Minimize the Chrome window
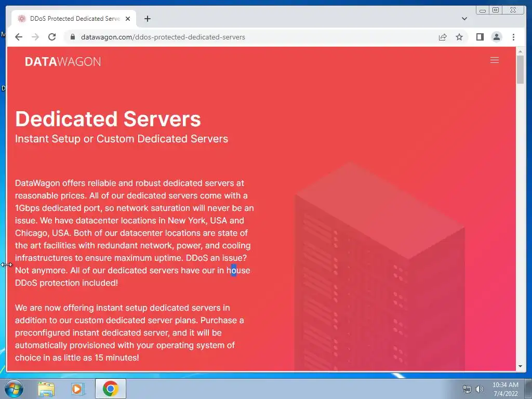 [x=483, y=10]
